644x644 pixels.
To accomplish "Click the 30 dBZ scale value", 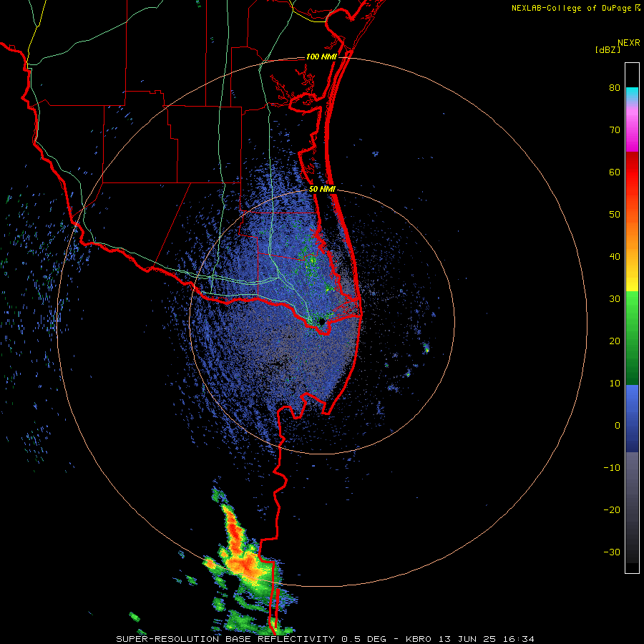I will pos(615,298).
